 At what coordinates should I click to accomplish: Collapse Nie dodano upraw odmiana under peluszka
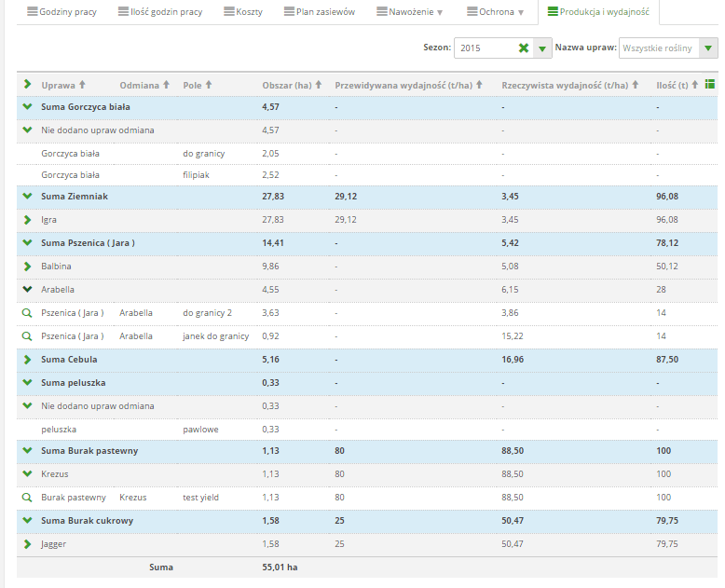click(x=27, y=406)
